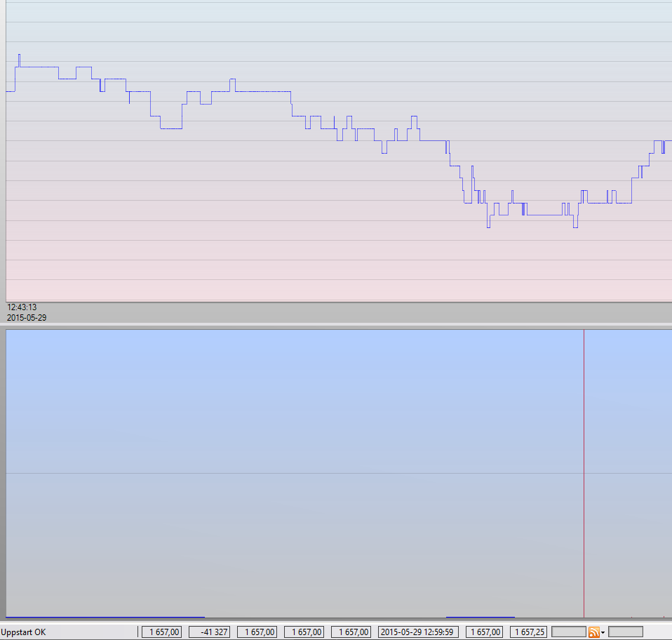Click the middle 1 657,00 field between two identical fields

tap(303, 632)
